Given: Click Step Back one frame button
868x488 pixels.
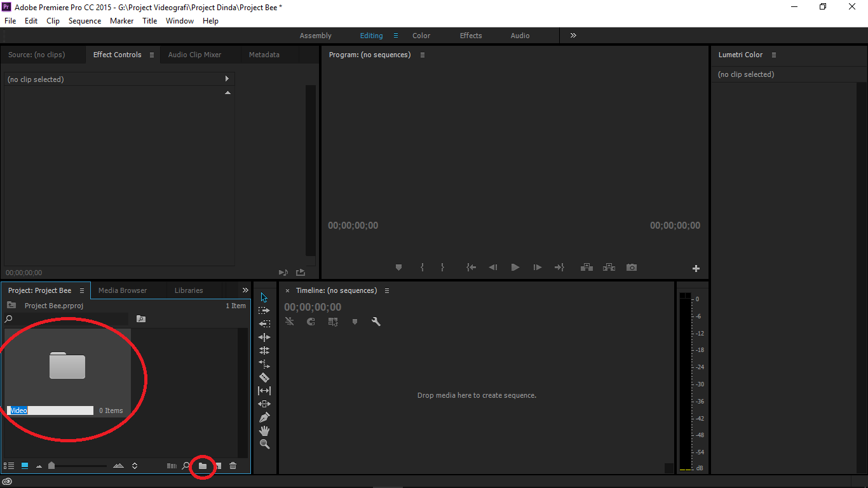Looking at the screenshot, I should coord(492,268).
